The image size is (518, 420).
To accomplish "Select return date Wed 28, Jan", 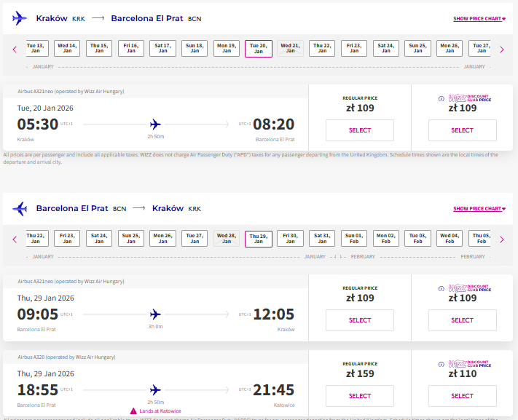I will point(227,238).
